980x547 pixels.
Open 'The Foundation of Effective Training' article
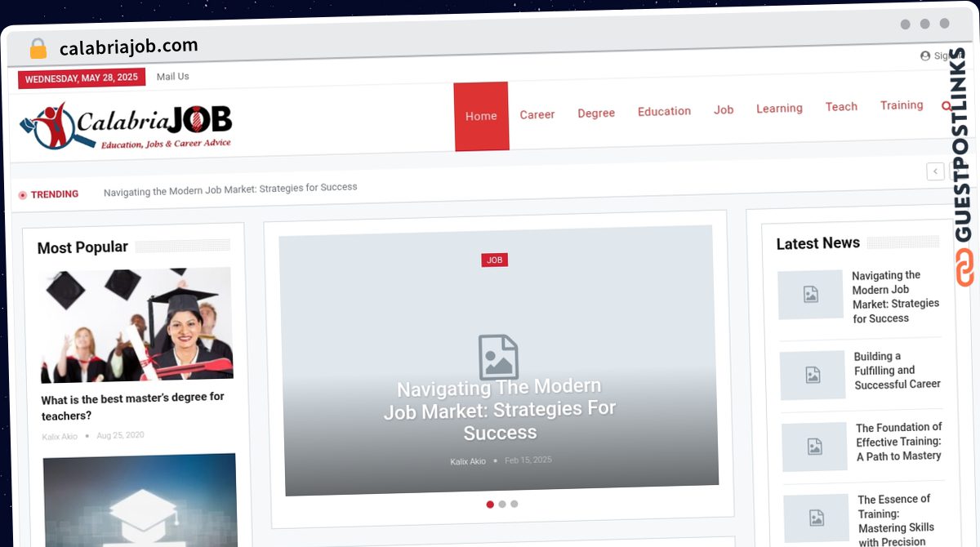(899, 442)
